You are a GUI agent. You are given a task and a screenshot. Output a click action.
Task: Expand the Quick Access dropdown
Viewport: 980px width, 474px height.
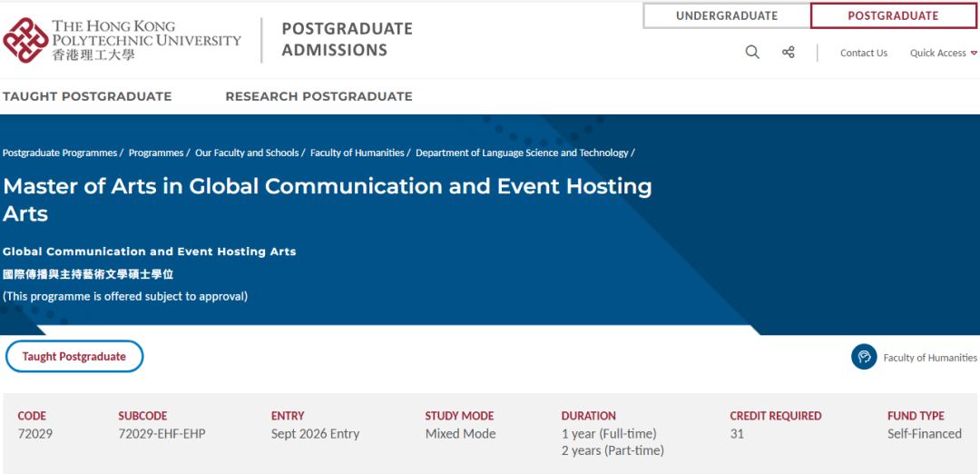(x=944, y=54)
